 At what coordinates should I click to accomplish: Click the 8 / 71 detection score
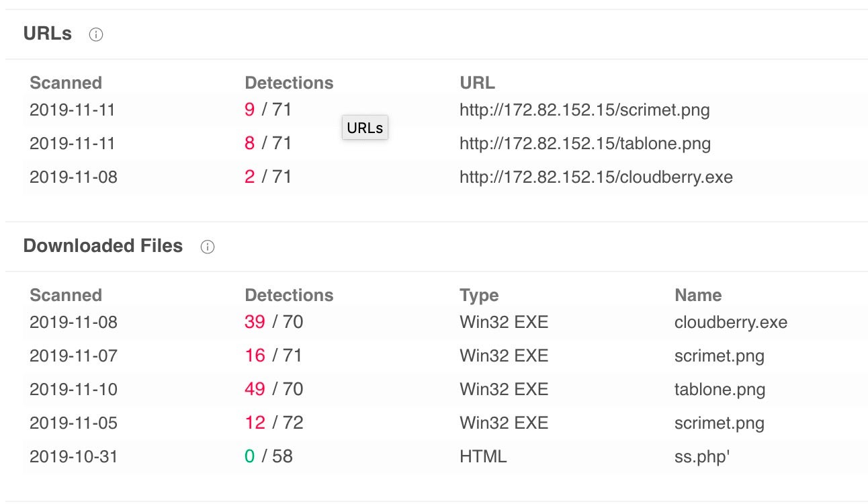point(268,143)
